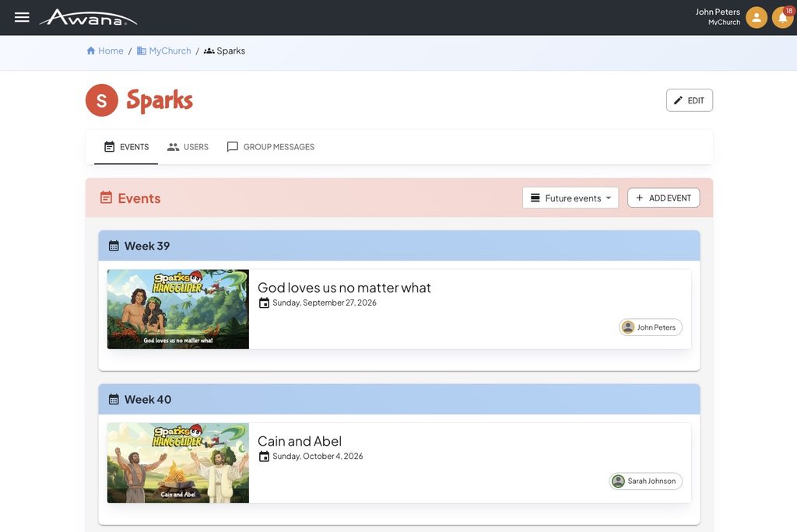The width and height of the screenshot is (797, 532).
Task: Click the Week 40 calendar icon
Action: (114, 399)
